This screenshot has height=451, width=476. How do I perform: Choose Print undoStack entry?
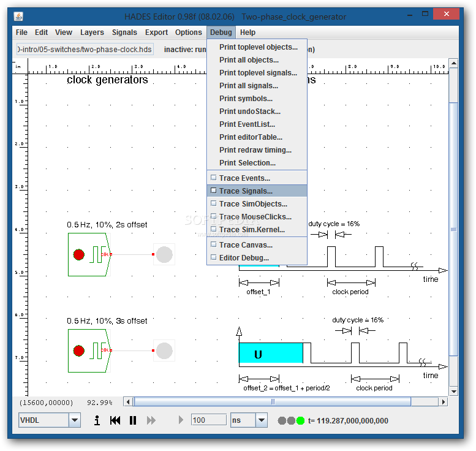(257, 111)
